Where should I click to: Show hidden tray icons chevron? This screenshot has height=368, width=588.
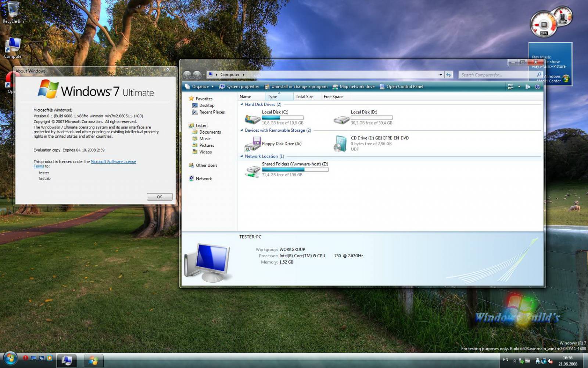click(514, 361)
